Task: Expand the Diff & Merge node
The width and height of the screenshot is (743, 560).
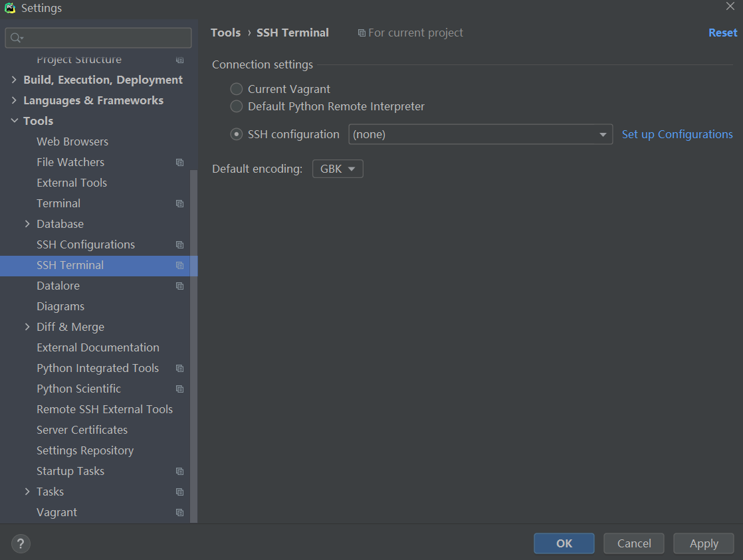Action: pos(27,327)
